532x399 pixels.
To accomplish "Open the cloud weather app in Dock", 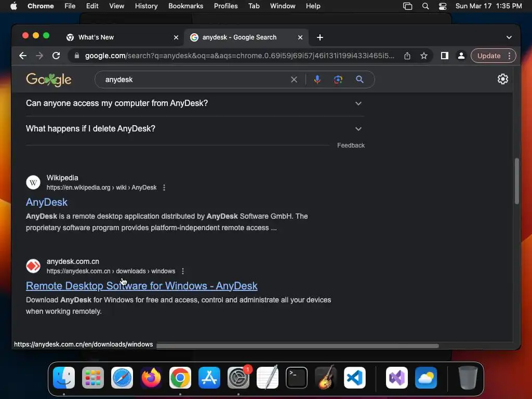I will pyautogui.click(x=426, y=378).
